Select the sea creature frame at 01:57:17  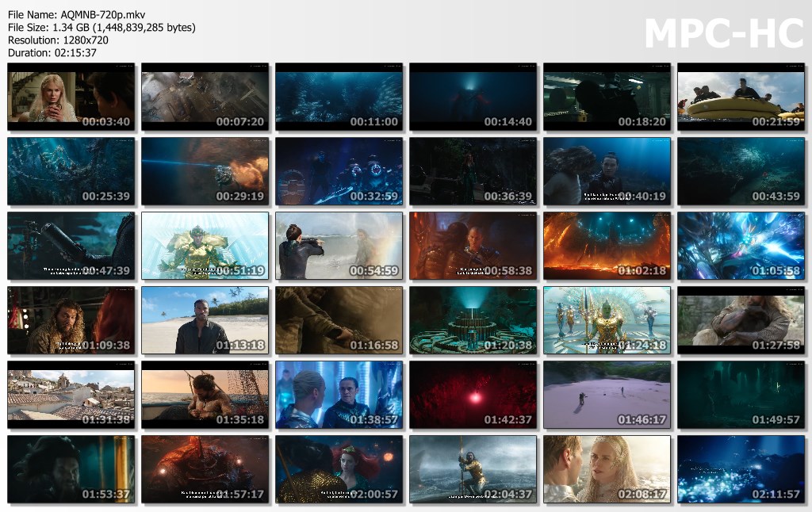pyautogui.click(x=205, y=469)
